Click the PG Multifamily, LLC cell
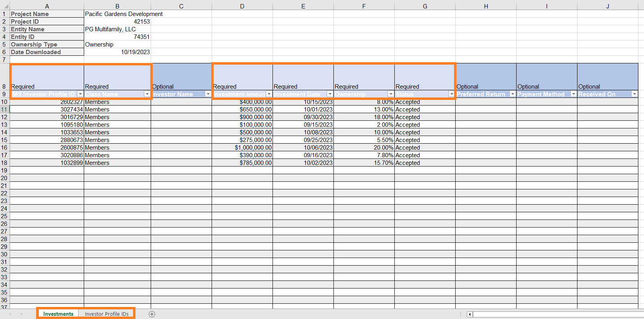The width and height of the screenshot is (644, 319). [117, 29]
